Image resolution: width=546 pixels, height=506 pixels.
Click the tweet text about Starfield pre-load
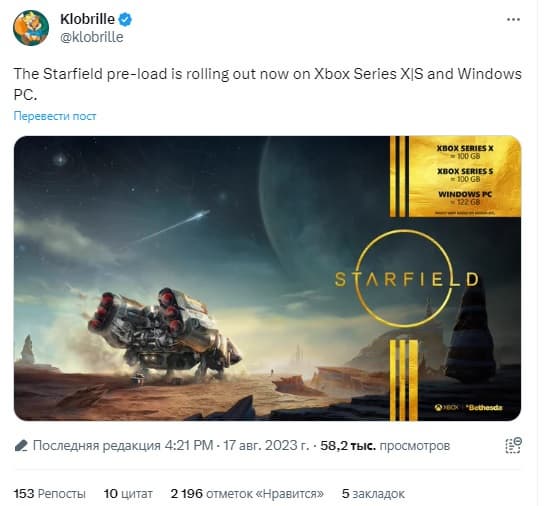coord(267,84)
